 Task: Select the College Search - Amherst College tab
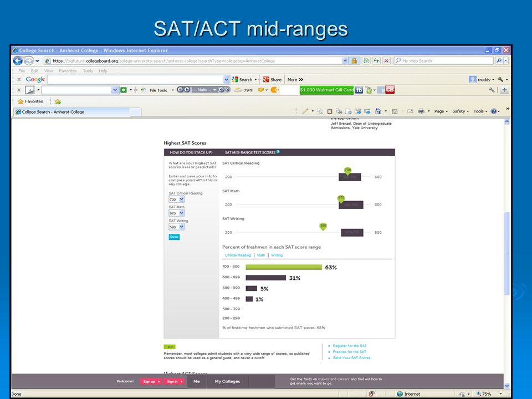(71, 111)
